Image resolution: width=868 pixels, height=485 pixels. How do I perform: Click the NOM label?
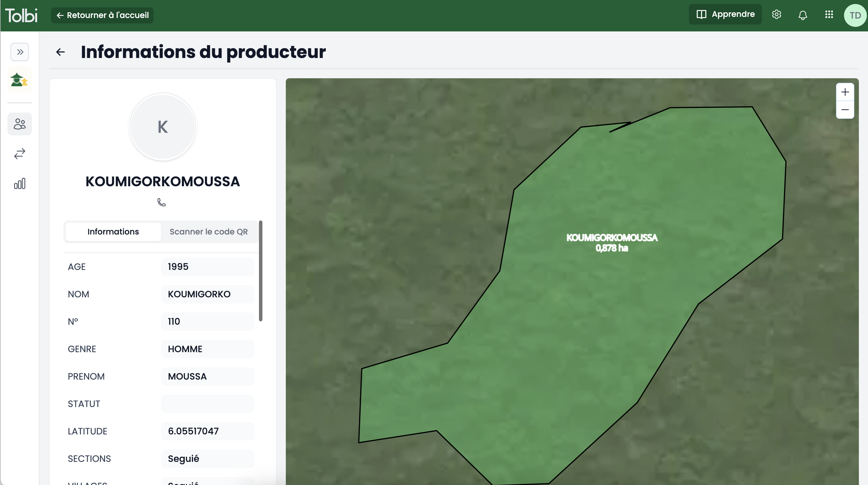tap(79, 294)
